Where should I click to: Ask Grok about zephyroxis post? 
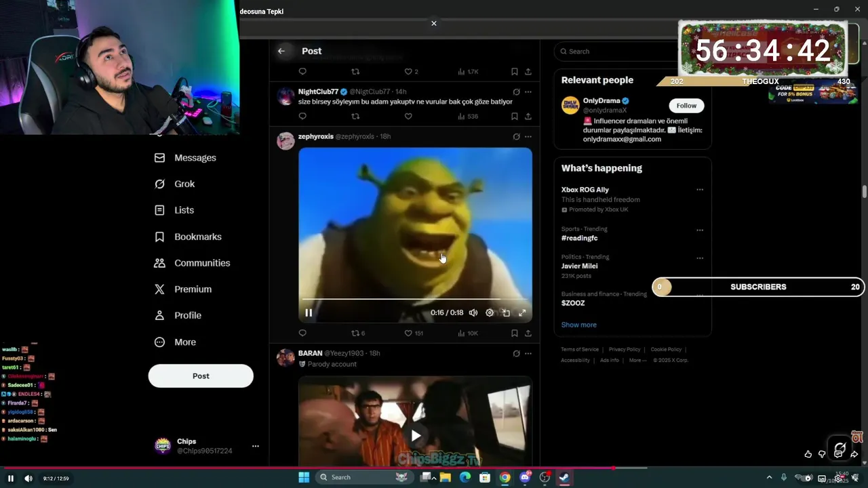[516, 136]
